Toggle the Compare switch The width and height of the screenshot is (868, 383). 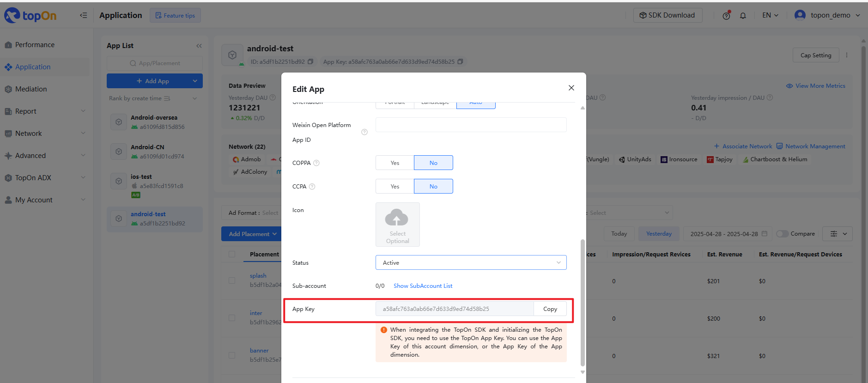(782, 234)
